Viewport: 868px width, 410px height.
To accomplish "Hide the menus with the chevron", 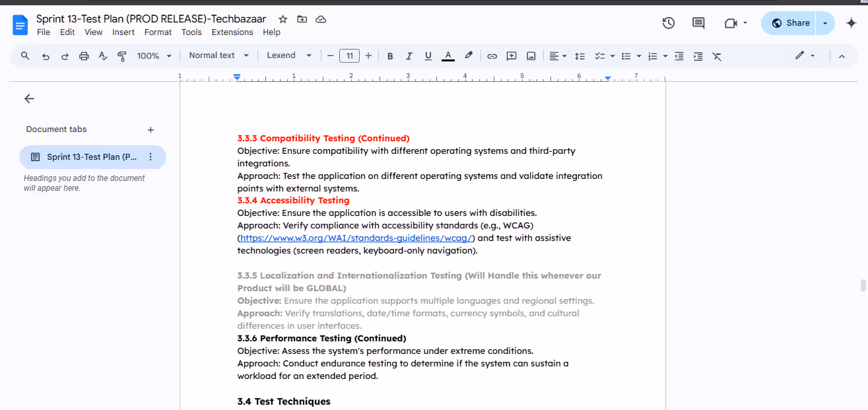I will coord(842,56).
